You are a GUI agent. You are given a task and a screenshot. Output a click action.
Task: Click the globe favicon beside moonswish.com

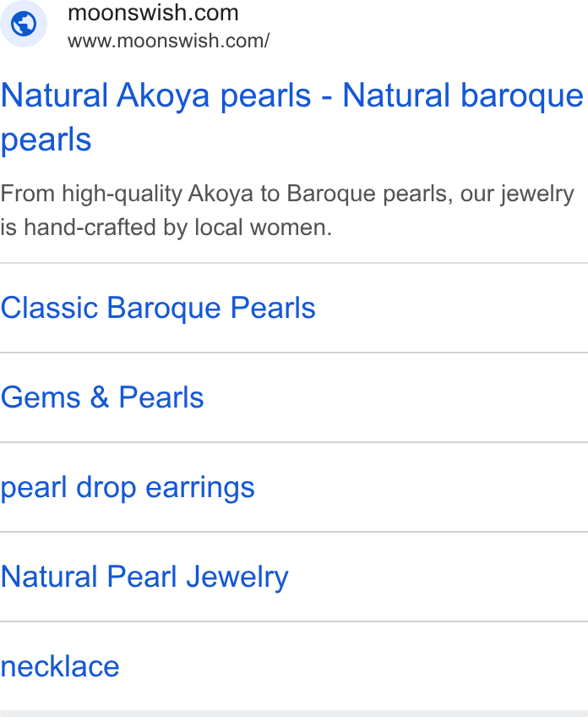(x=24, y=24)
